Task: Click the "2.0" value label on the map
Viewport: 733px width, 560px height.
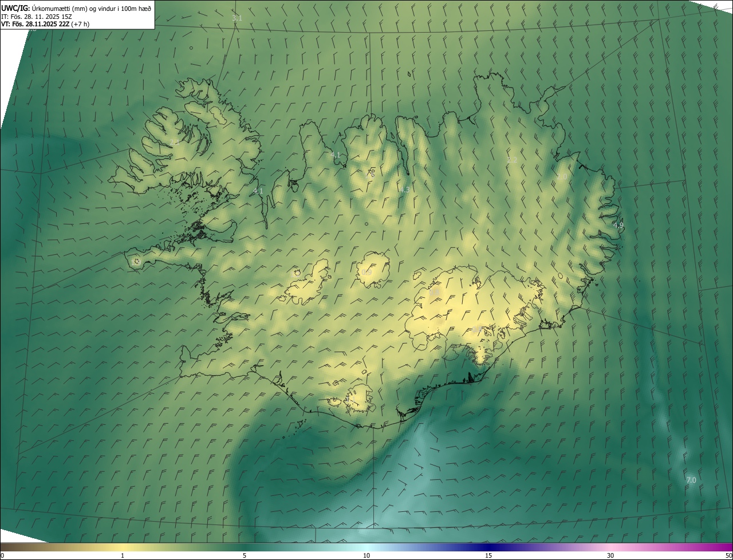Action: click(562, 177)
